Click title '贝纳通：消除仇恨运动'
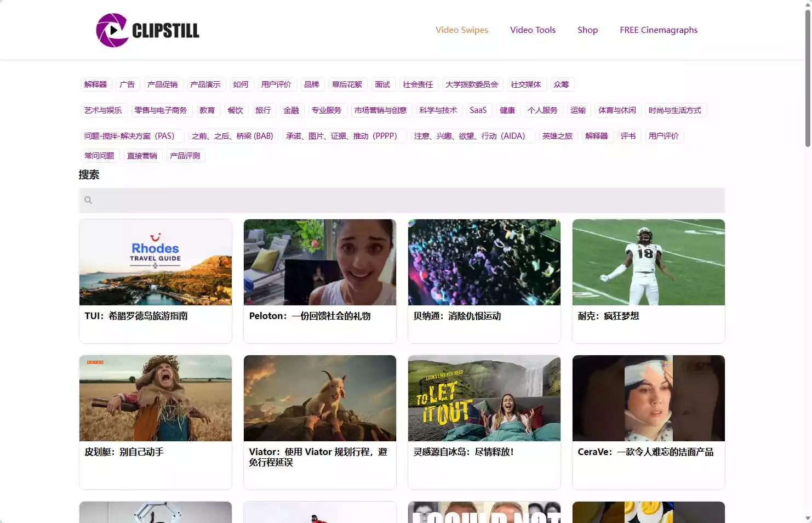The image size is (812, 523). (x=457, y=316)
